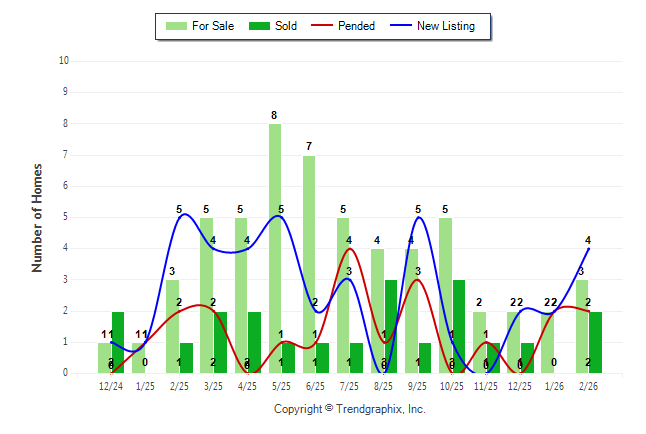Click the 12/24 x-axis date label

[x=111, y=385]
